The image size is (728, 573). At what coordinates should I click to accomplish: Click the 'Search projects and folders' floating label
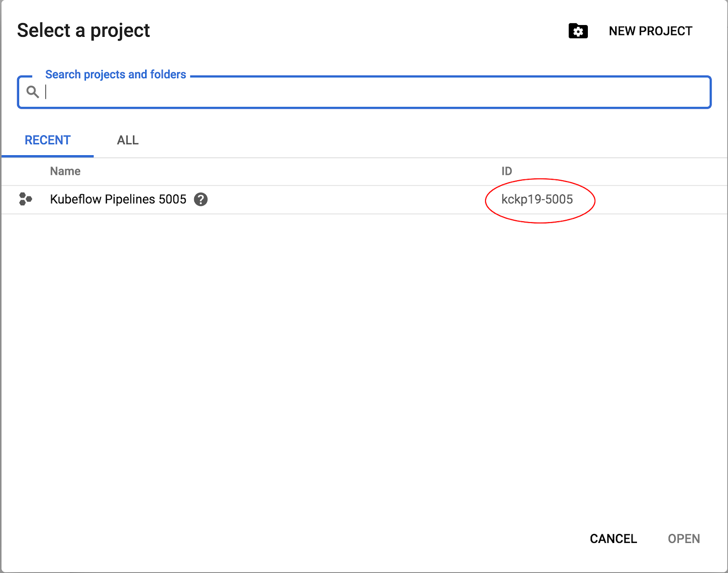116,74
